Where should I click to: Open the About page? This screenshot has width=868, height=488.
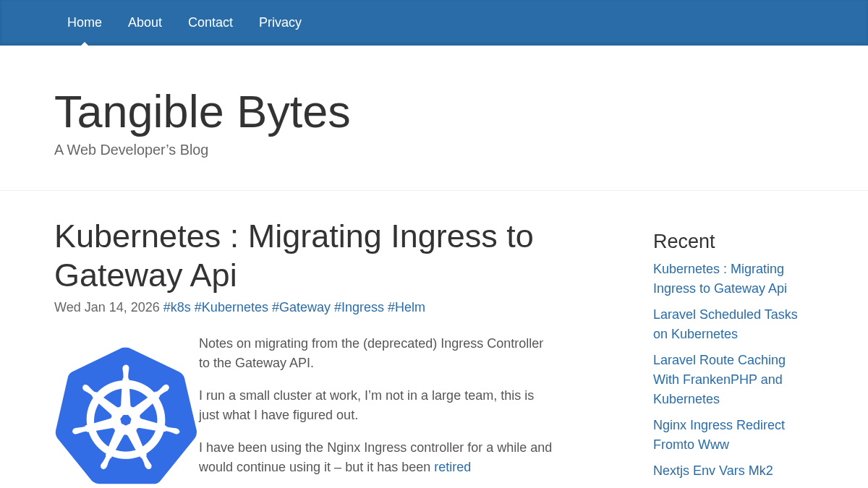pos(145,22)
